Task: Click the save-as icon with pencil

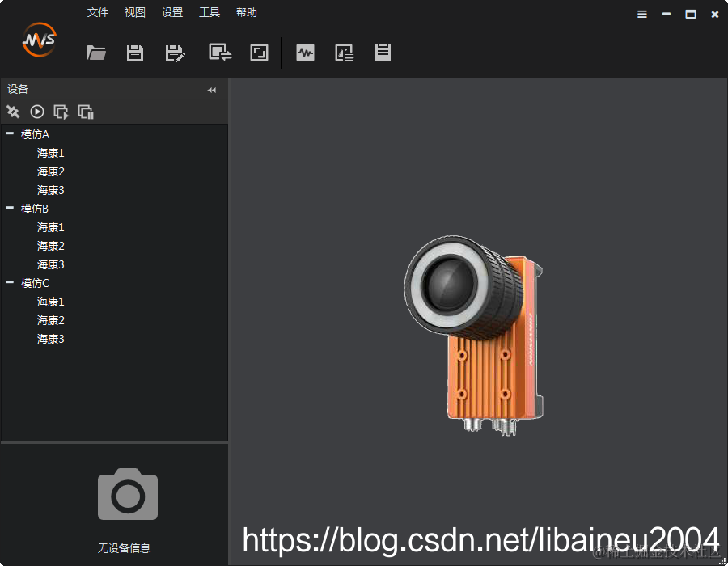Action: [175, 53]
